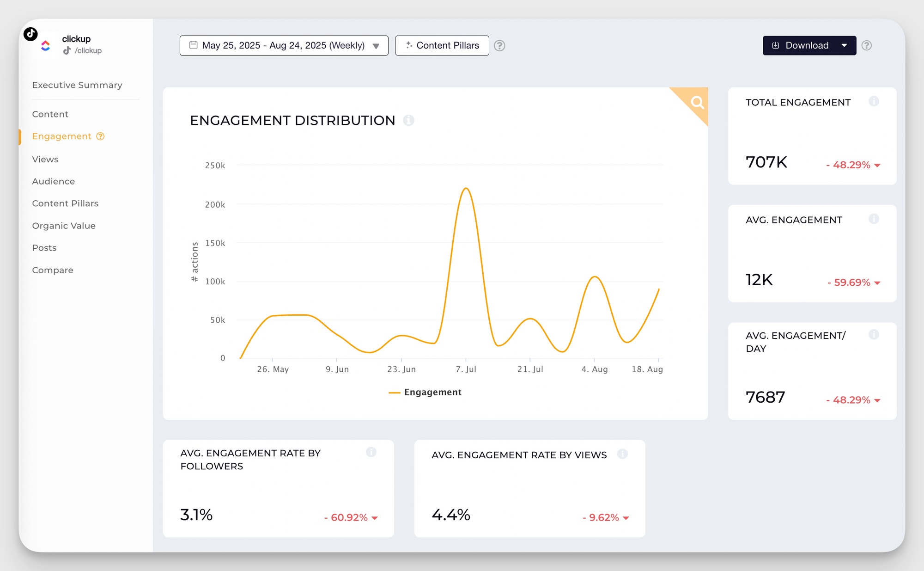Click the Avg. Engagement info icon
The image size is (924, 571).
(873, 219)
